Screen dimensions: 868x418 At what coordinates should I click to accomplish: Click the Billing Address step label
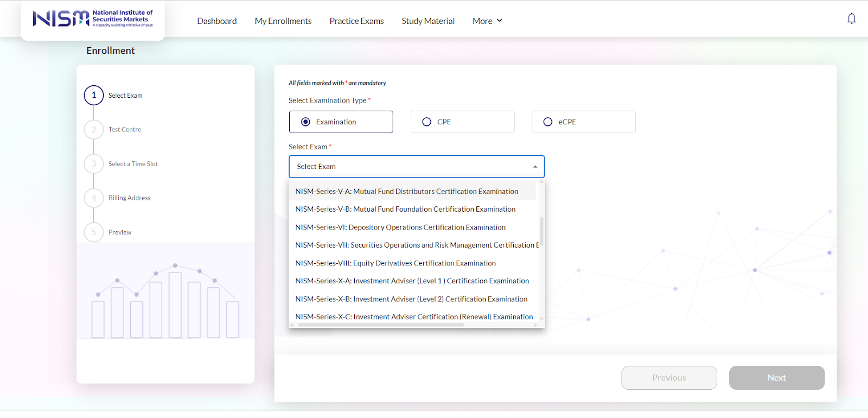(x=129, y=198)
